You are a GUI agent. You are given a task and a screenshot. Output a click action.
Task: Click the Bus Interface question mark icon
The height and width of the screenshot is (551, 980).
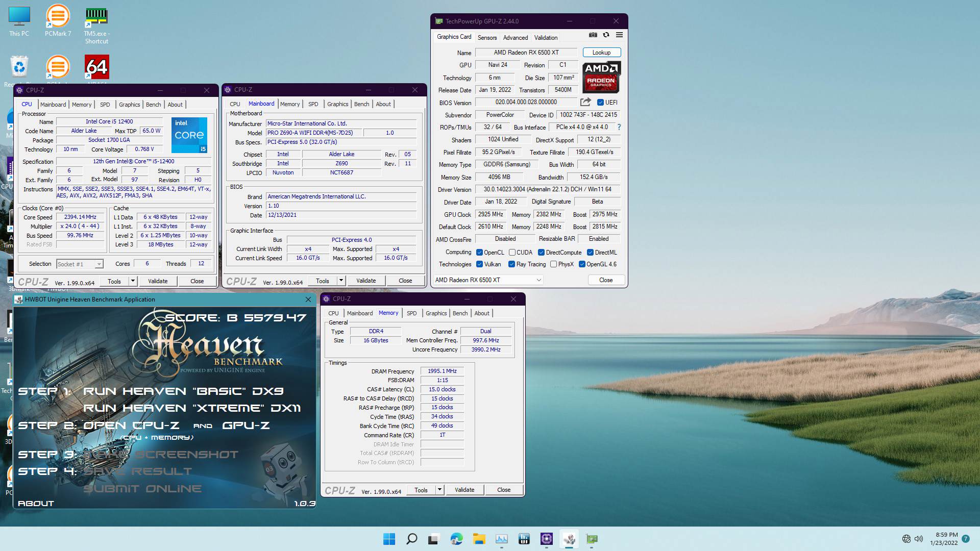coord(619,127)
